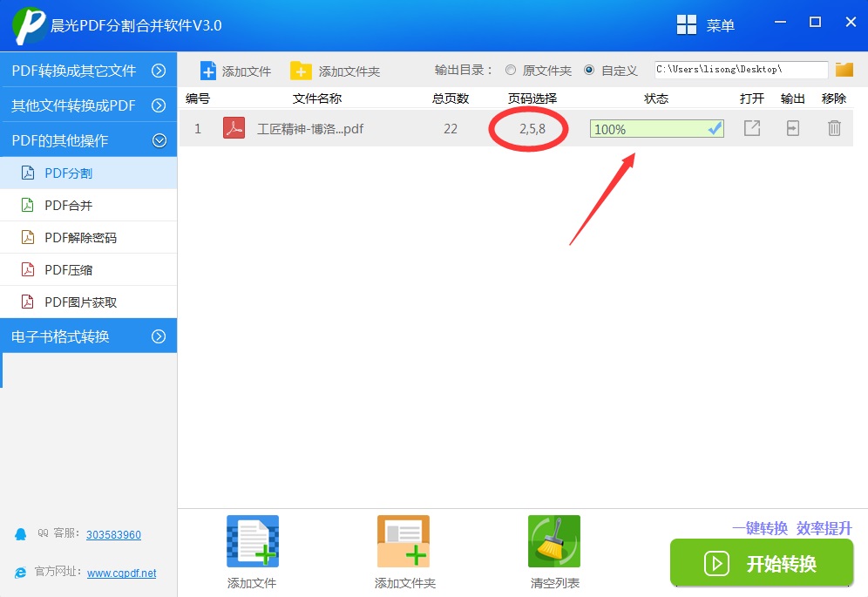Image resolution: width=868 pixels, height=597 pixels.
Task: Click the 100% progress bar in status
Action: coord(657,128)
